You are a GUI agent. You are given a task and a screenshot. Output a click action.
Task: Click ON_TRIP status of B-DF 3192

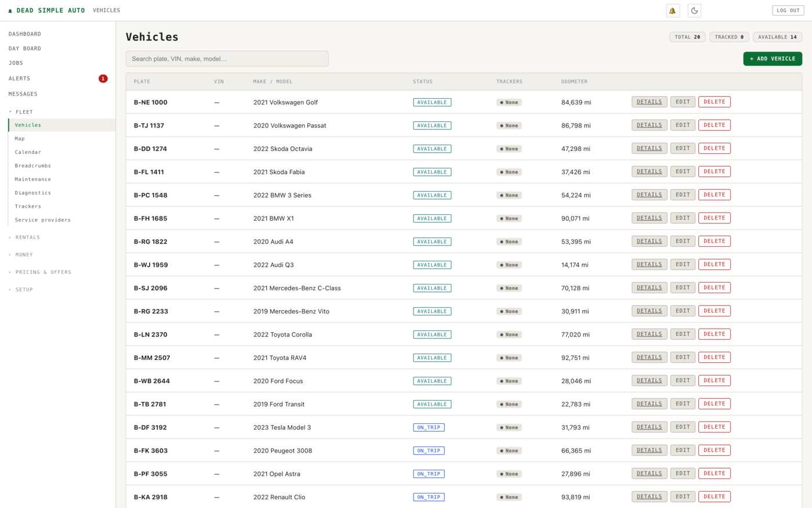429,427
